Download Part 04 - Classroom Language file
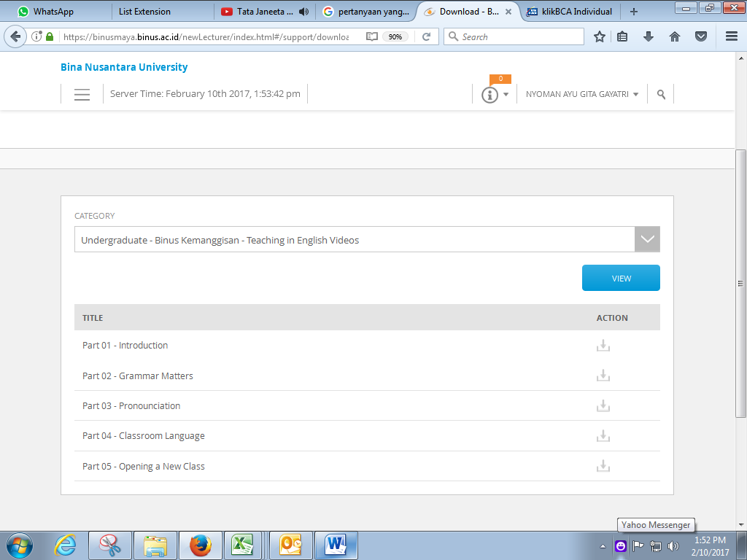The image size is (747, 560). pyautogui.click(x=603, y=436)
